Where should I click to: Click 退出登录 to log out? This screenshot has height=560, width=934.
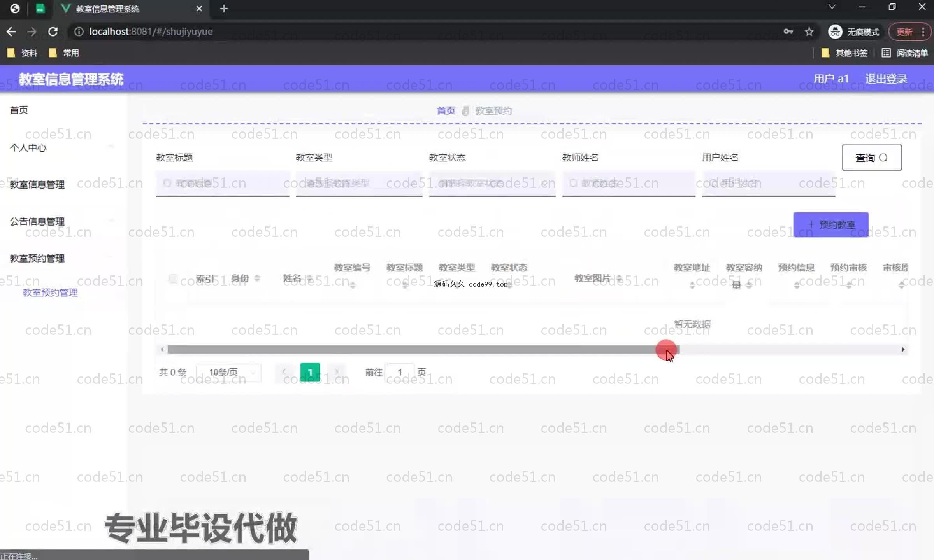click(886, 79)
